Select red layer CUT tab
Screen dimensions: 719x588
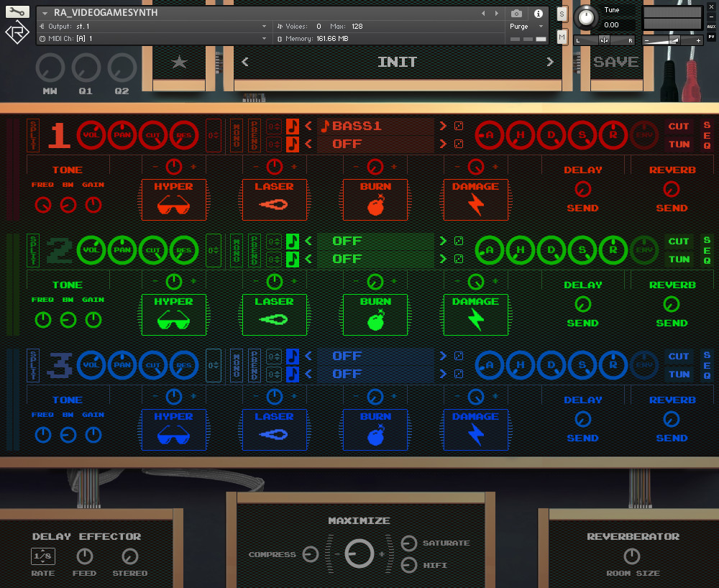679,126
